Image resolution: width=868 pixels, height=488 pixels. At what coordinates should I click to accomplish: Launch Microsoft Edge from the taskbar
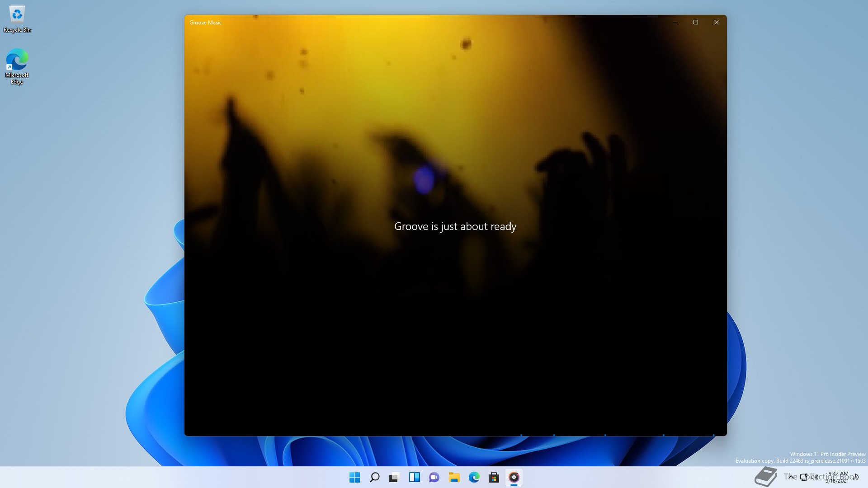(474, 477)
